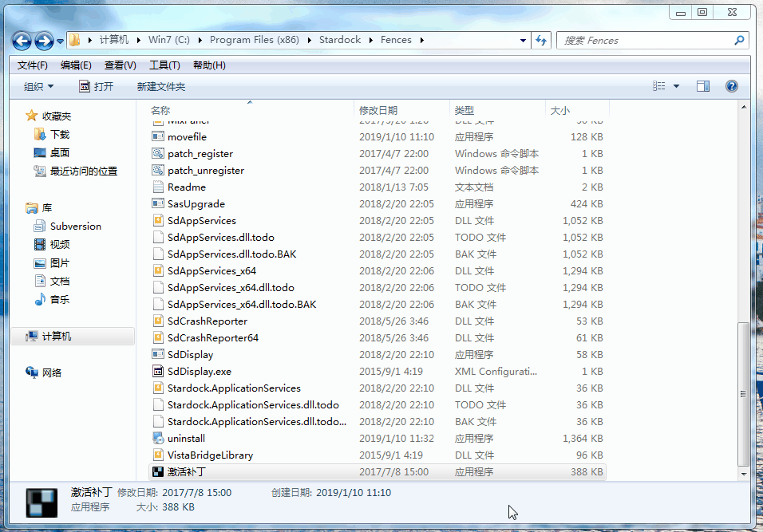Expand the arrow after Fences breadcrumb

pyautogui.click(x=421, y=40)
